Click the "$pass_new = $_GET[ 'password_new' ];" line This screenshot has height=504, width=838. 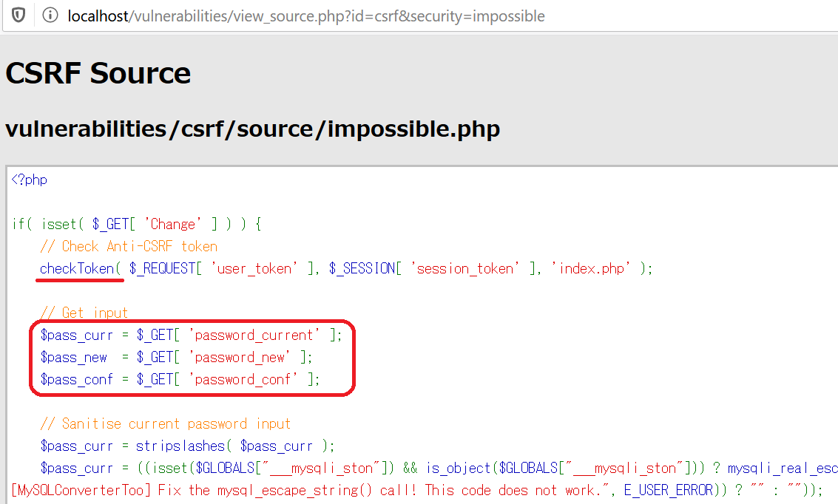(176, 357)
